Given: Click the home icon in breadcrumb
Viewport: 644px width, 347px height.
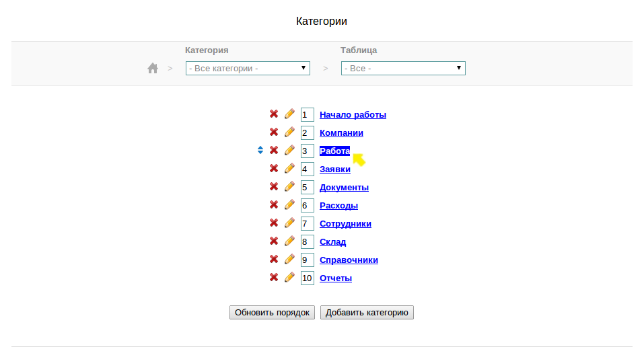Looking at the screenshot, I should 153,68.
